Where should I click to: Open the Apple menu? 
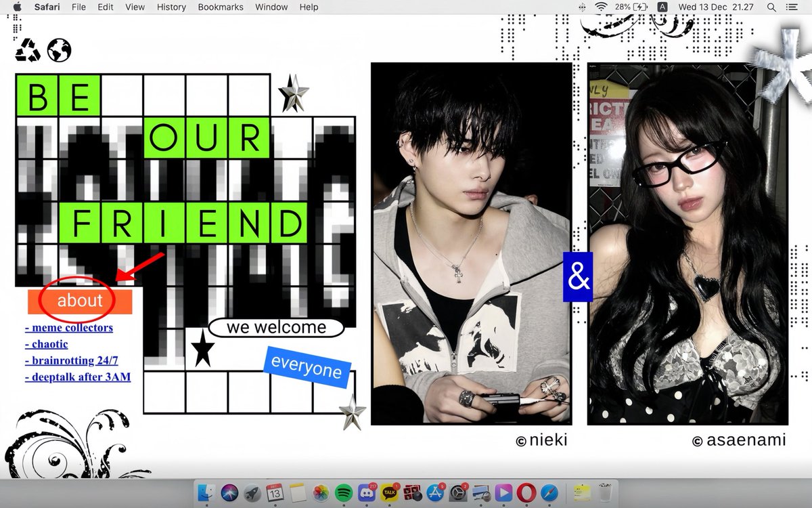17,7
